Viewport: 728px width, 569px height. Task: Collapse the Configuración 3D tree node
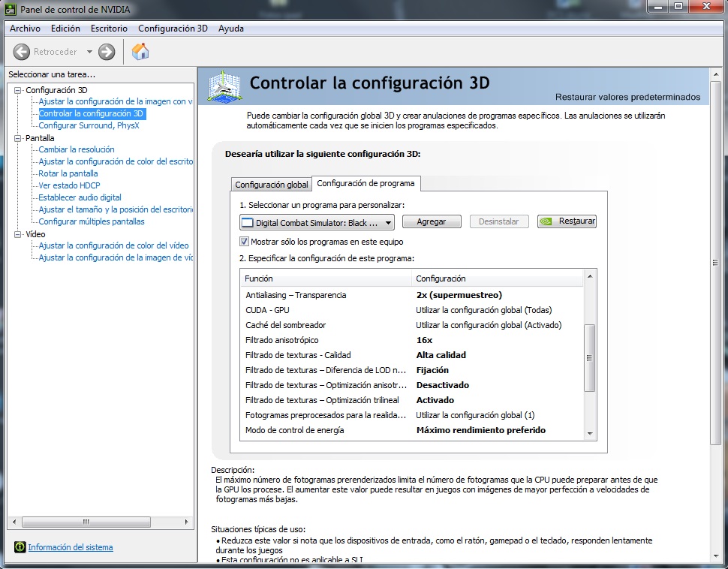coord(18,90)
